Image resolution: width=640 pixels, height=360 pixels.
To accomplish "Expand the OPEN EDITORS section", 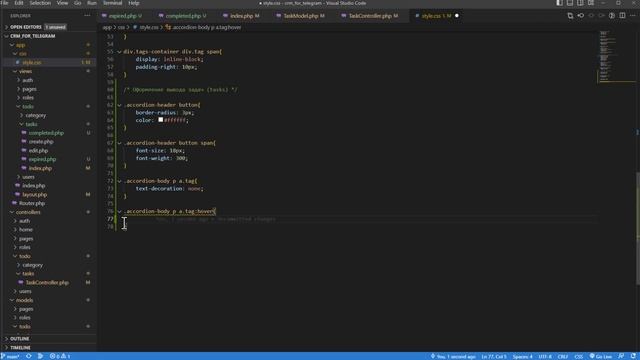I will point(48,27).
